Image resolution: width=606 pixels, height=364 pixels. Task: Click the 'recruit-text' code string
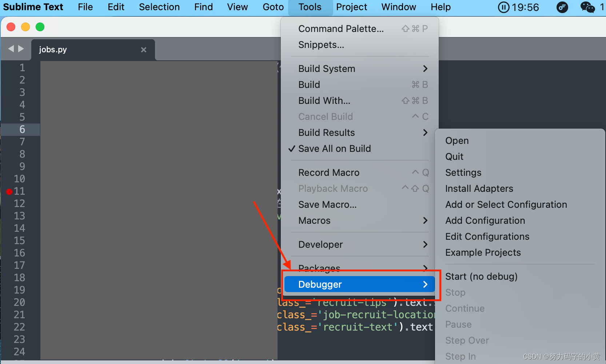click(358, 327)
